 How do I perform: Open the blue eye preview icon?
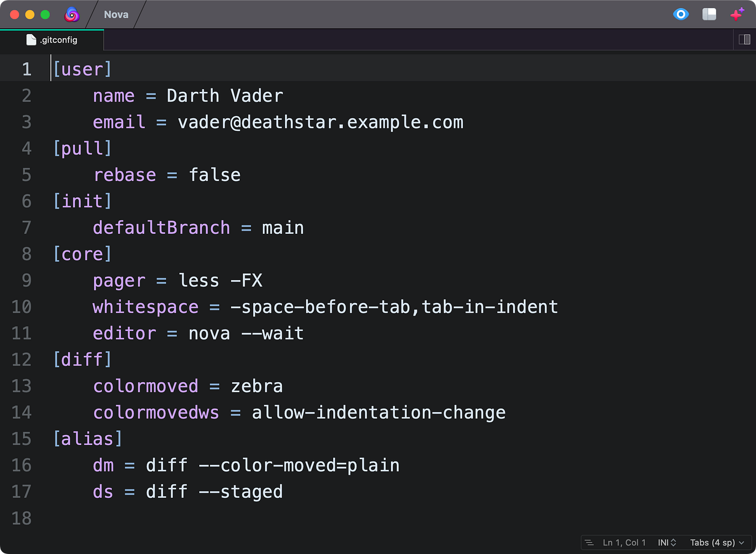pyautogui.click(x=681, y=15)
